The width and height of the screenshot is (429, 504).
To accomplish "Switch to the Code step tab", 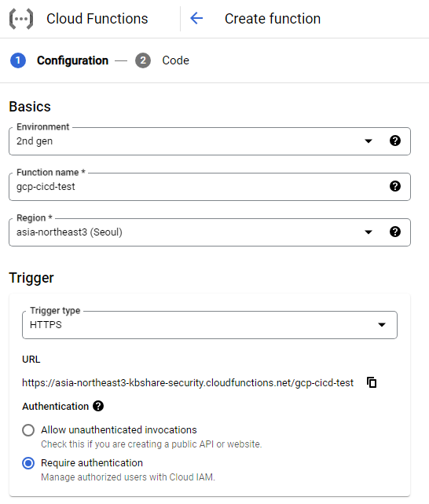I will [x=175, y=60].
